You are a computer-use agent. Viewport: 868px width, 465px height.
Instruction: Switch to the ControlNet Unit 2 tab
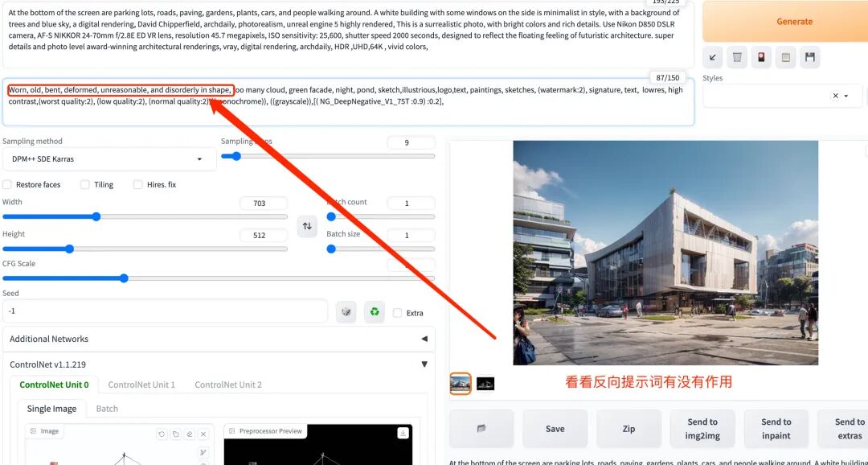coord(228,385)
